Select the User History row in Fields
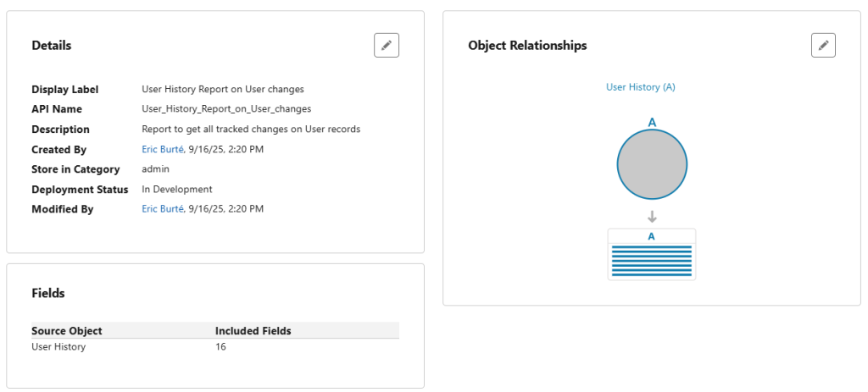Image resolution: width=868 pixels, height=392 pixels. tap(215, 347)
